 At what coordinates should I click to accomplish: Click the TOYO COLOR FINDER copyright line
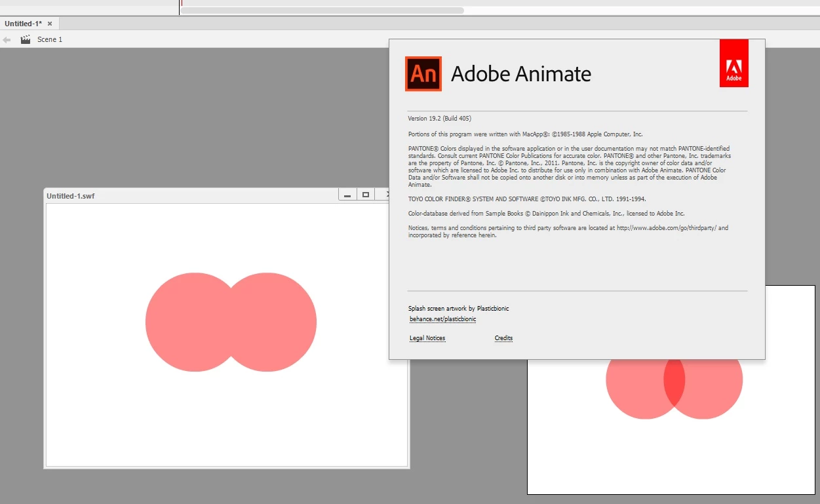point(528,199)
